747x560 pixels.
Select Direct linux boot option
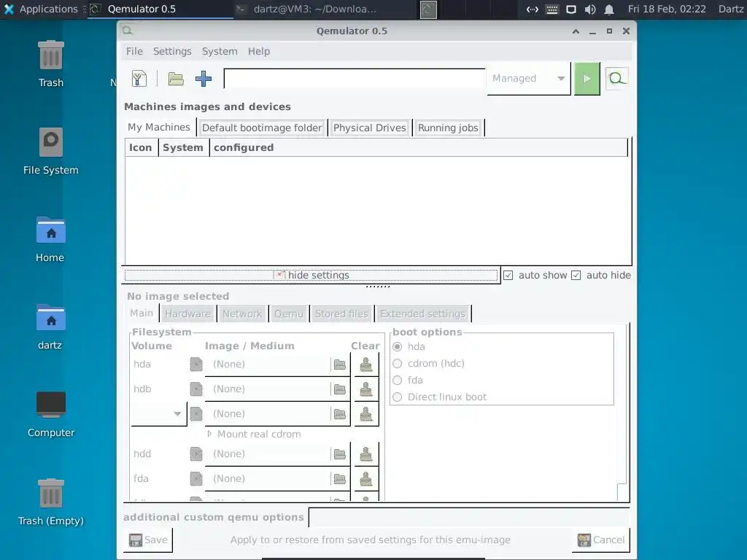click(398, 397)
